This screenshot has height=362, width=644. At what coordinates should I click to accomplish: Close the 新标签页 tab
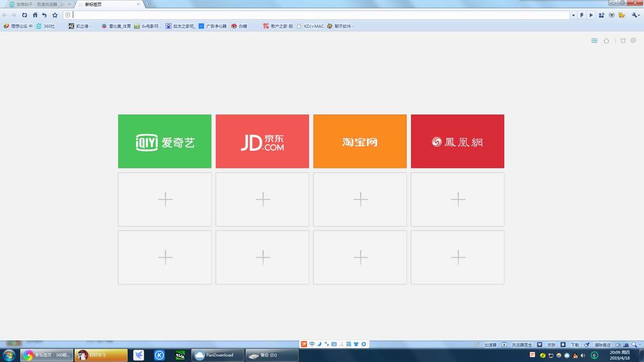click(x=138, y=4)
